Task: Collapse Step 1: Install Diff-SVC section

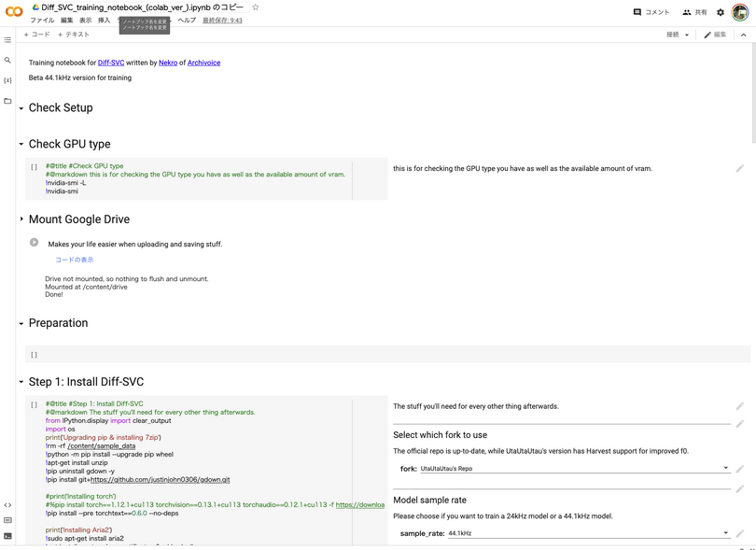Action: tap(21, 382)
